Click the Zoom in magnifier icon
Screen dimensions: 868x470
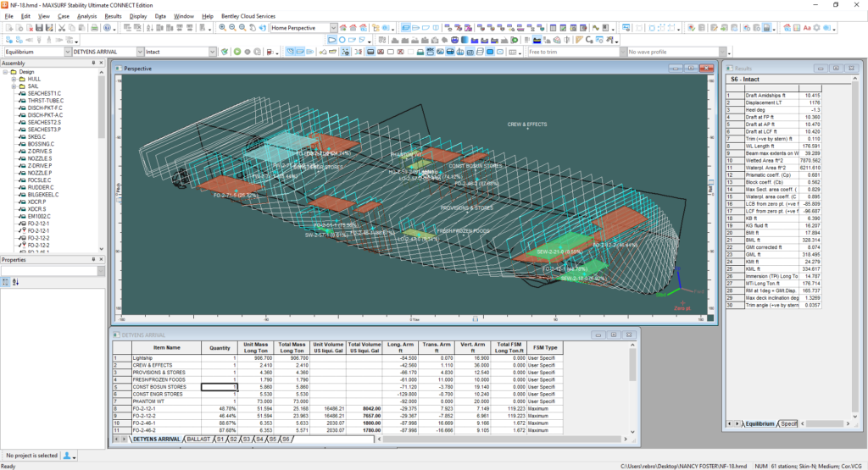pos(223,28)
